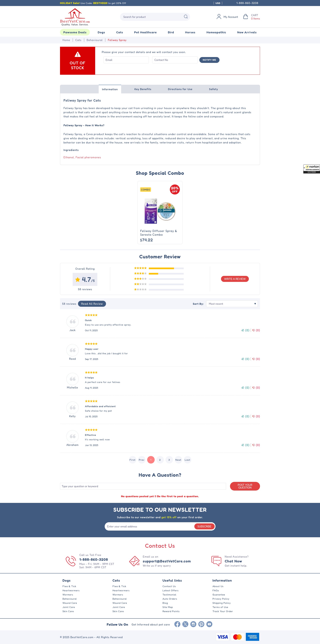Open My Account user icon
The image size is (320, 644).
point(219,17)
